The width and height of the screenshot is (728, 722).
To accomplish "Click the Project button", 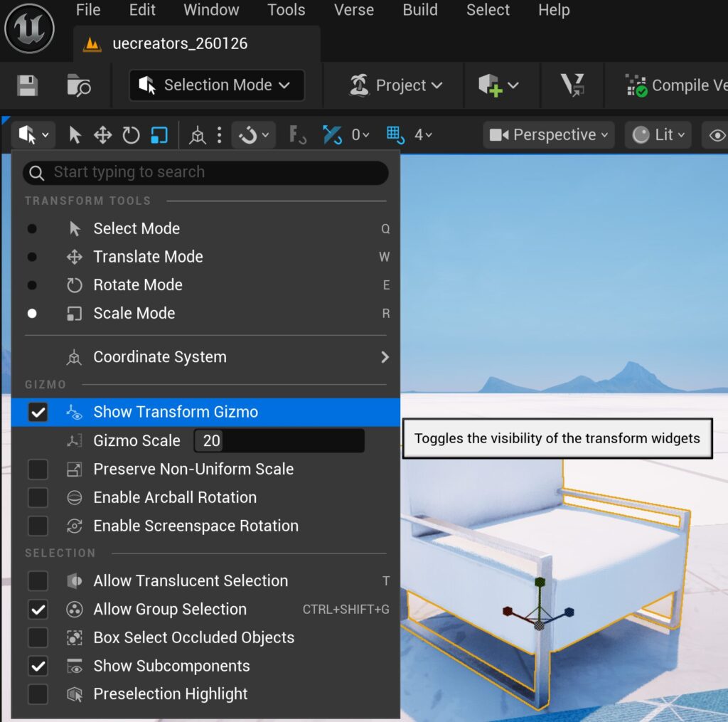I will pyautogui.click(x=396, y=85).
